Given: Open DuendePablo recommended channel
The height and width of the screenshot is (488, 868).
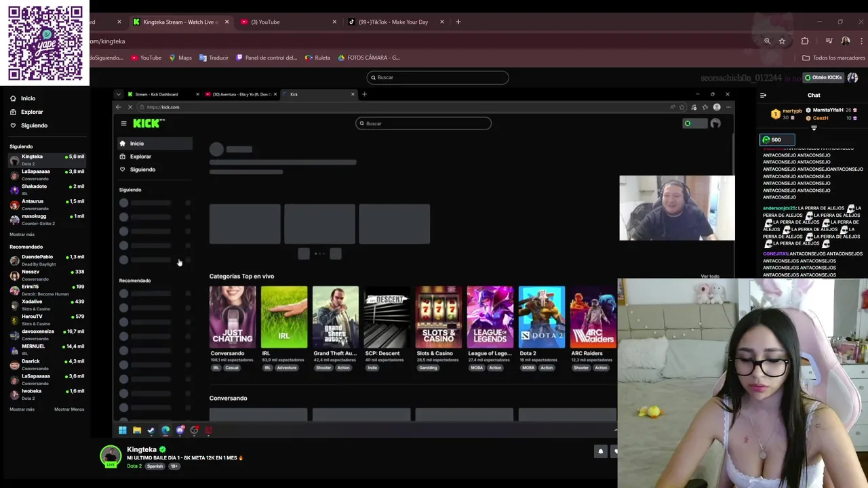Looking at the screenshot, I should [x=46, y=260].
